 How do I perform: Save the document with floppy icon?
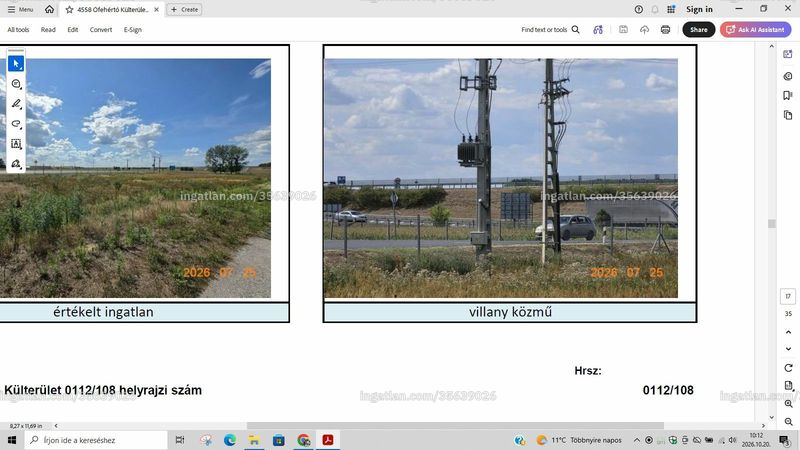[x=623, y=30]
